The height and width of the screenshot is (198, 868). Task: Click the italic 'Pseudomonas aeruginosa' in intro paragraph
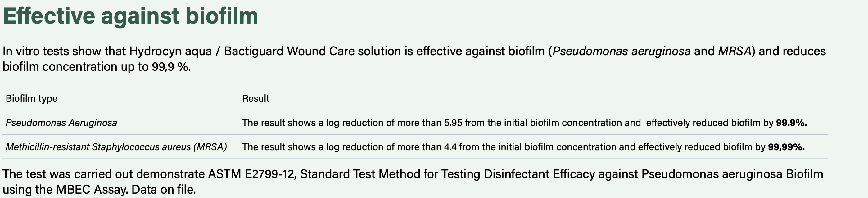point(622,51)
